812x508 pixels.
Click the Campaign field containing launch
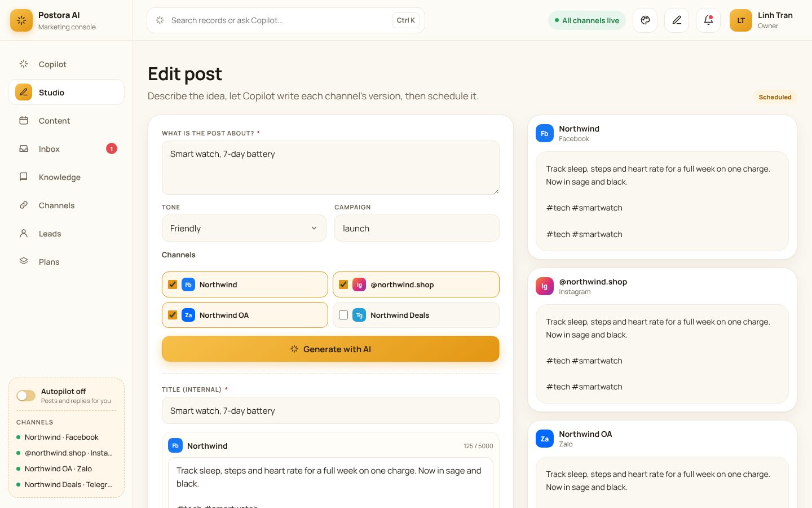point(417,228)
